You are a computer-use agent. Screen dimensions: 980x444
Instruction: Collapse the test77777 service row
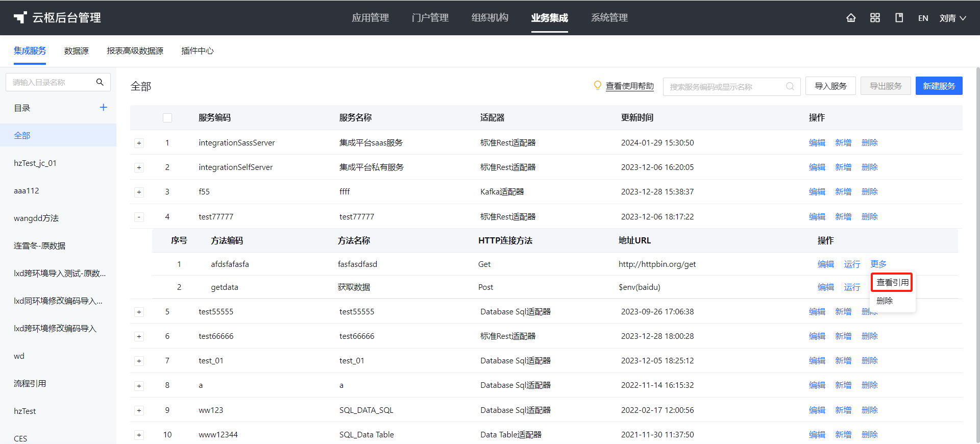point(139,217)
